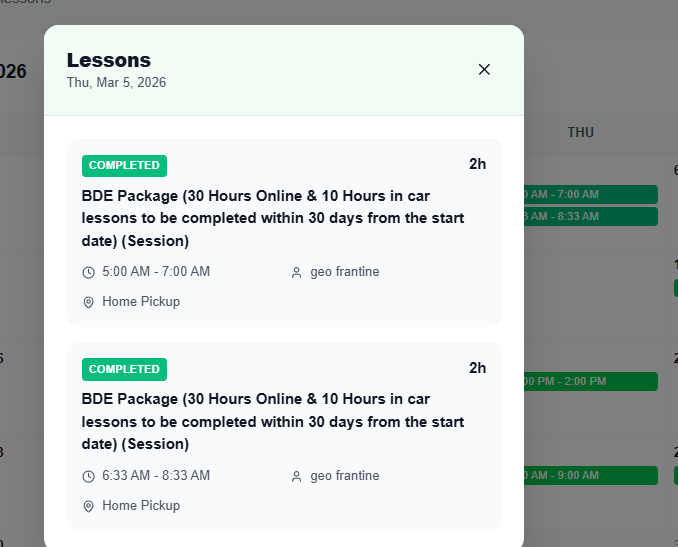Select the THU column header in the calendar
Screen dimensions: 678x547
pos(580,132)
